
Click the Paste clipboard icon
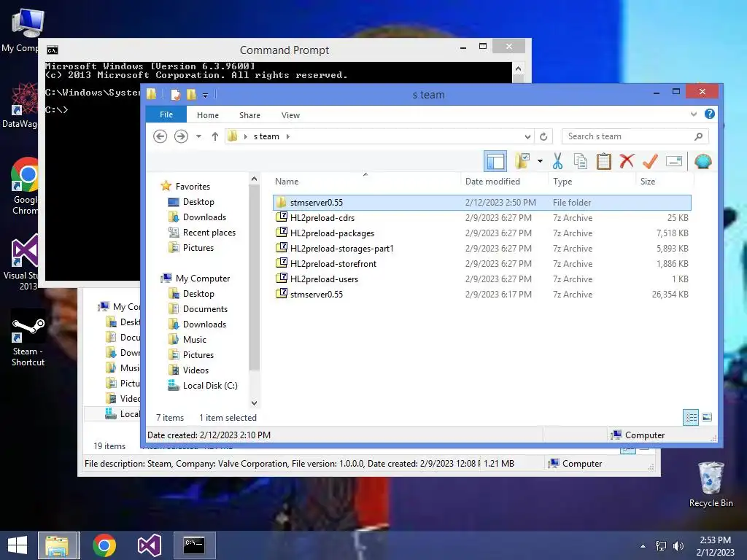pyautogui.click(x=603, y=161)
